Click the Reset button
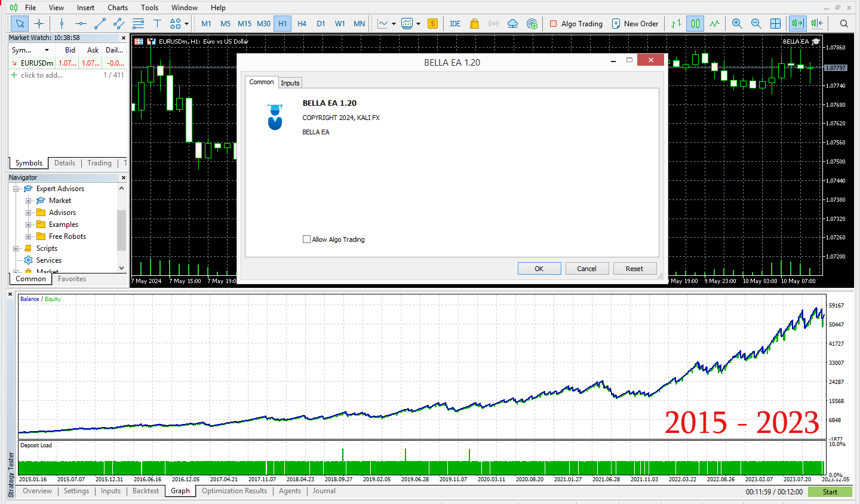This screenshot has height=504, width=860. (635, 269)
